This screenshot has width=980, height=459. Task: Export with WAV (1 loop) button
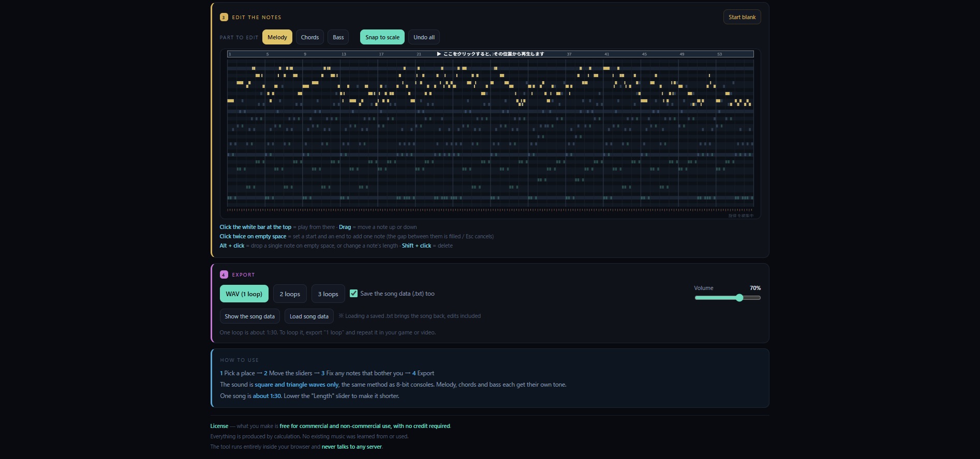coord(244,294)
